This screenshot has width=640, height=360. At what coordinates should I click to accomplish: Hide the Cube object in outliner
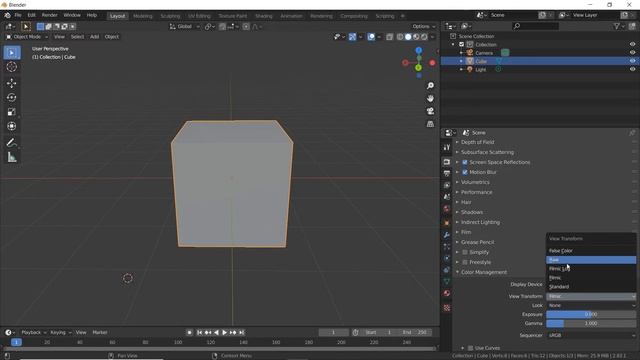(x=632, y=61)
